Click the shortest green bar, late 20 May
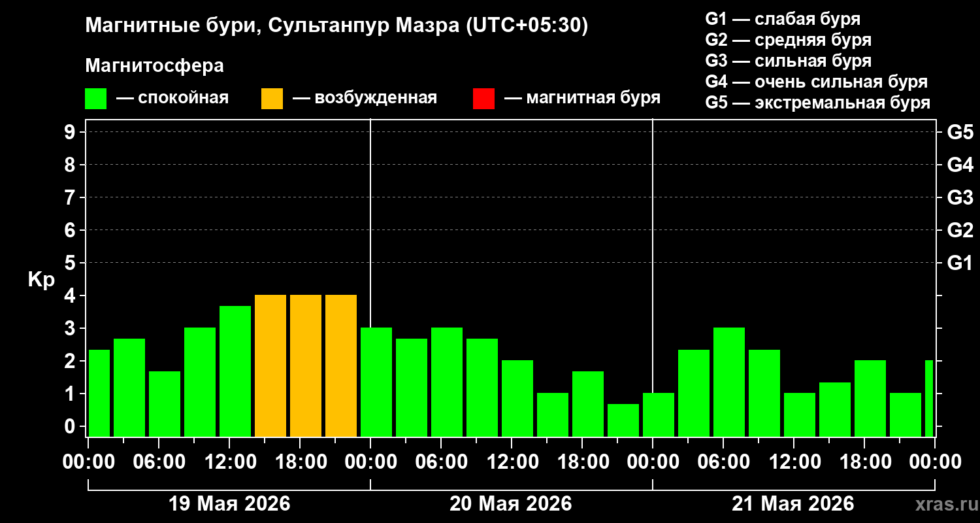980x523 pixels. 623,420
